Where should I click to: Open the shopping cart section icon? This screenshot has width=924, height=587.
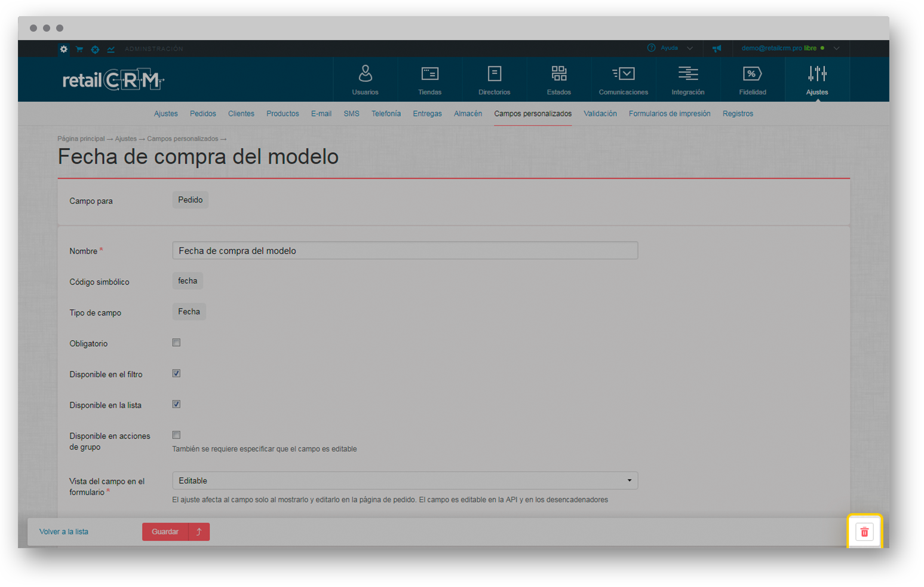coord(79,49)
